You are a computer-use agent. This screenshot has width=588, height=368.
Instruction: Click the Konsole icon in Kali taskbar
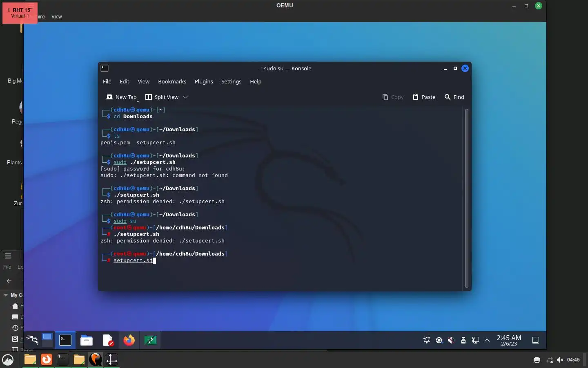pyautogui.click(x=65, y=340)
